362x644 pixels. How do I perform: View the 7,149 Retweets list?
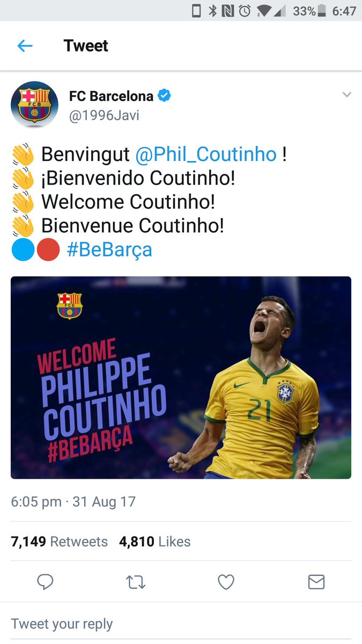pos(59,541)
